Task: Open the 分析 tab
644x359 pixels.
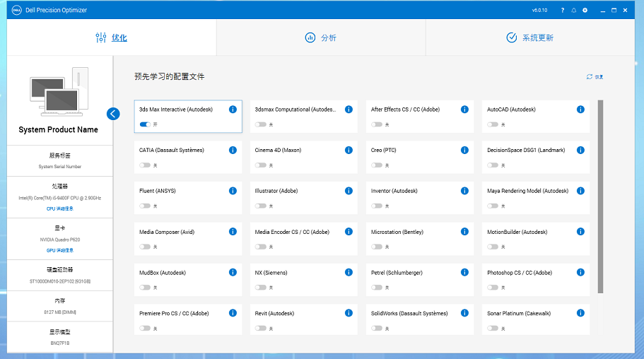Action: point(321,37)
